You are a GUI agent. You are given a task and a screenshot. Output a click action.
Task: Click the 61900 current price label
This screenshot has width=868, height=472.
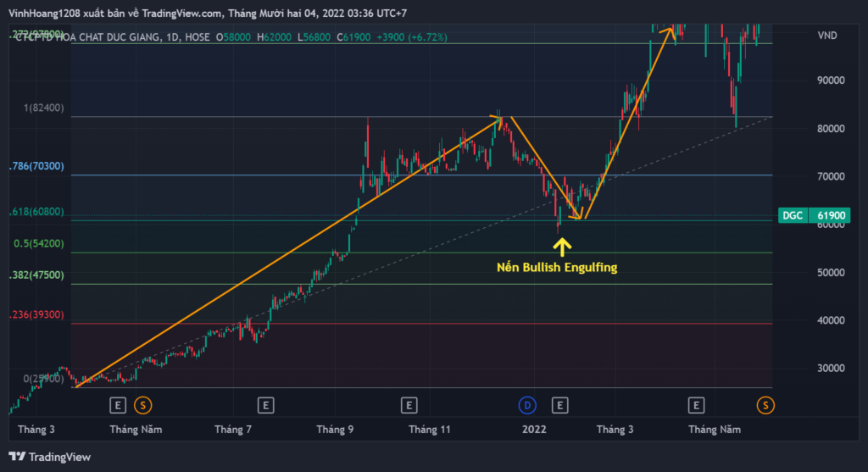click(831, 215)
